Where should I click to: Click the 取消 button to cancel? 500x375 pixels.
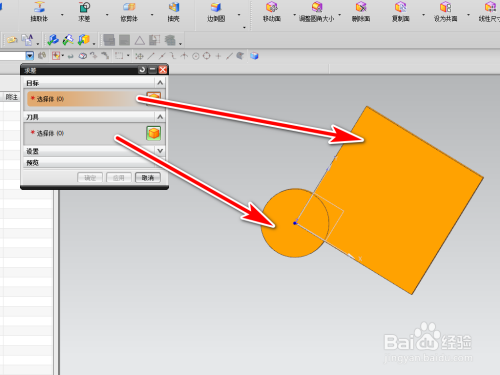coord(148,178)
